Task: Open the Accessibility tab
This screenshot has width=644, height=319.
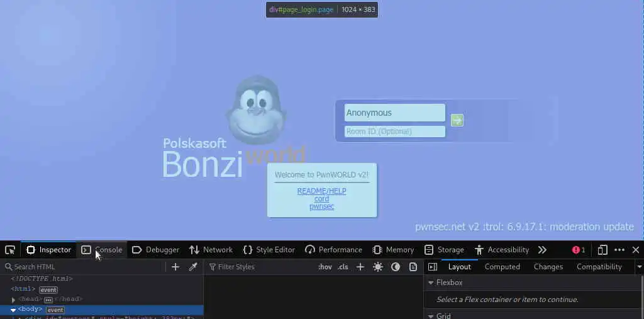Action: (x=502, y=250)
